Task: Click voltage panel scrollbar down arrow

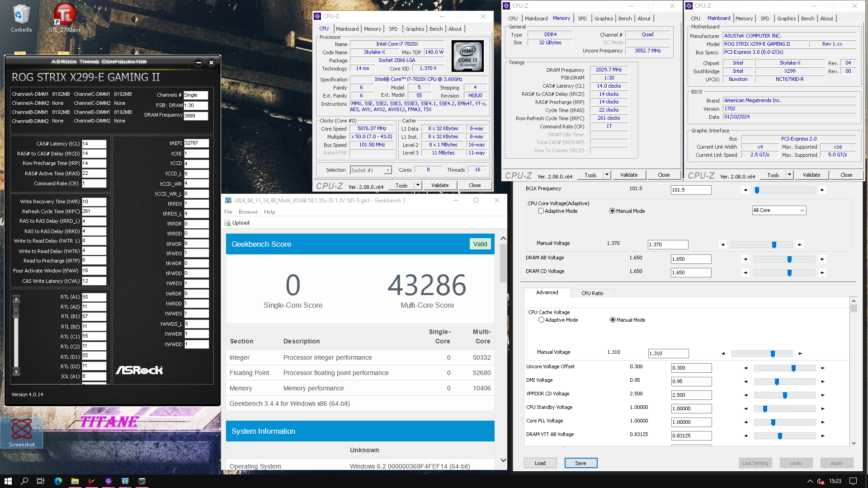Action: 854,443
